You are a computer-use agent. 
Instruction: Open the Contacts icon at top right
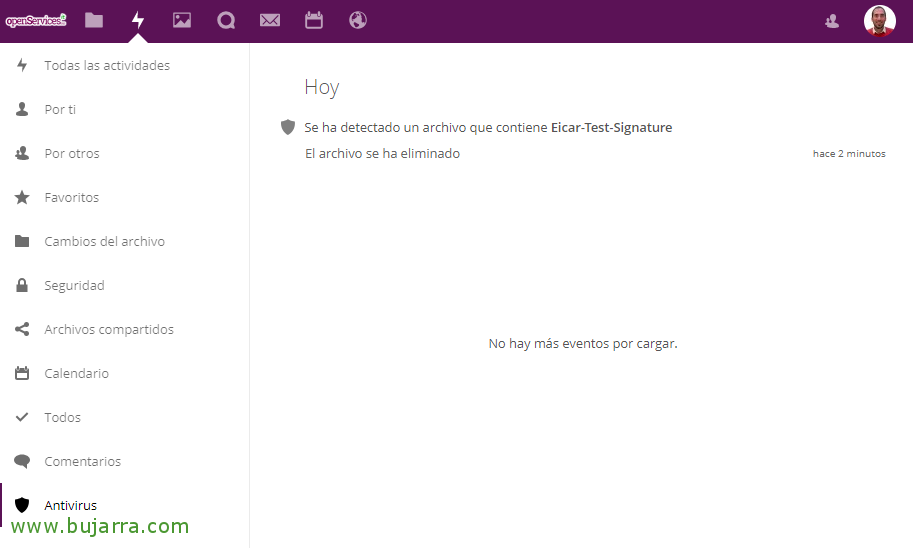[x=832, y=21]
